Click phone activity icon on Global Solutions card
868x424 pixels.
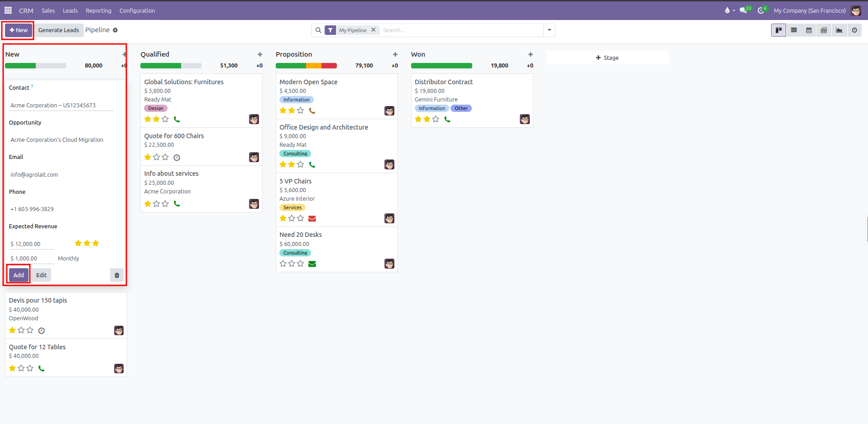(177, 120)
